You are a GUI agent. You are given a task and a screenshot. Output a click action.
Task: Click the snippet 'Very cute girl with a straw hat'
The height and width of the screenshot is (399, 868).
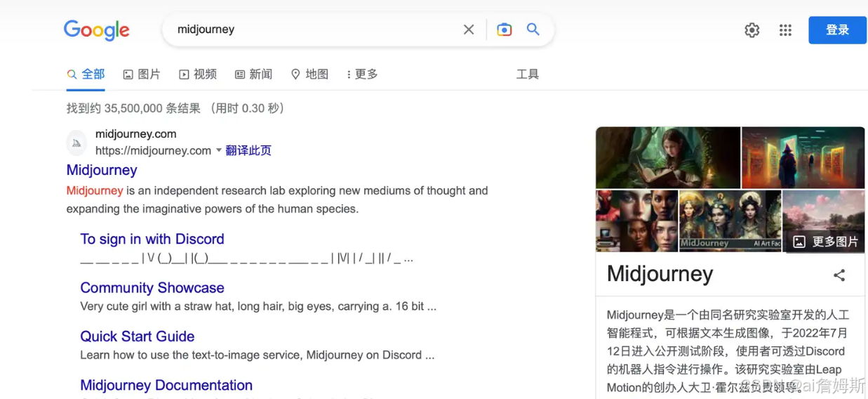pos(258,306)
